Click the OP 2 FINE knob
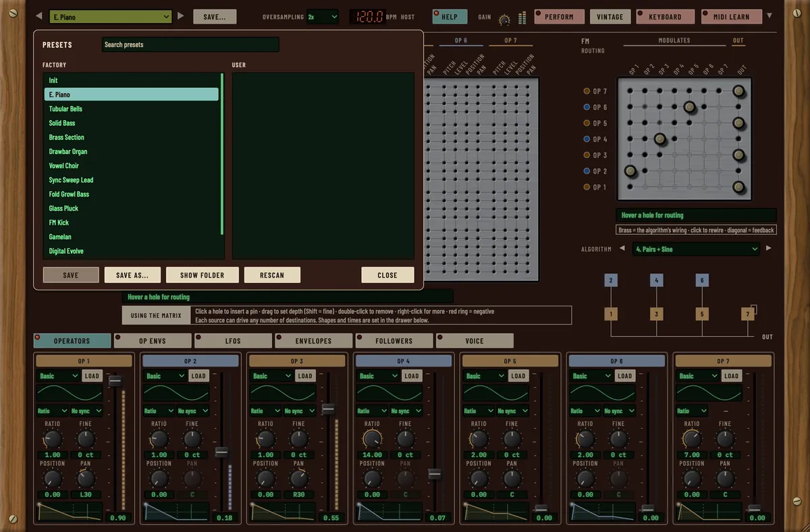 pyautogui.click(x=192, y=440)
